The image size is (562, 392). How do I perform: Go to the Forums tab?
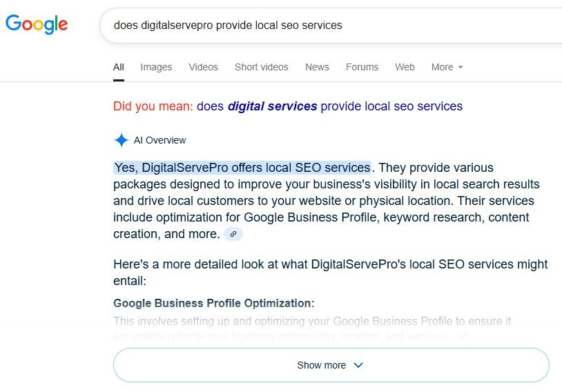pyautogui.click(x=362, y=67)
